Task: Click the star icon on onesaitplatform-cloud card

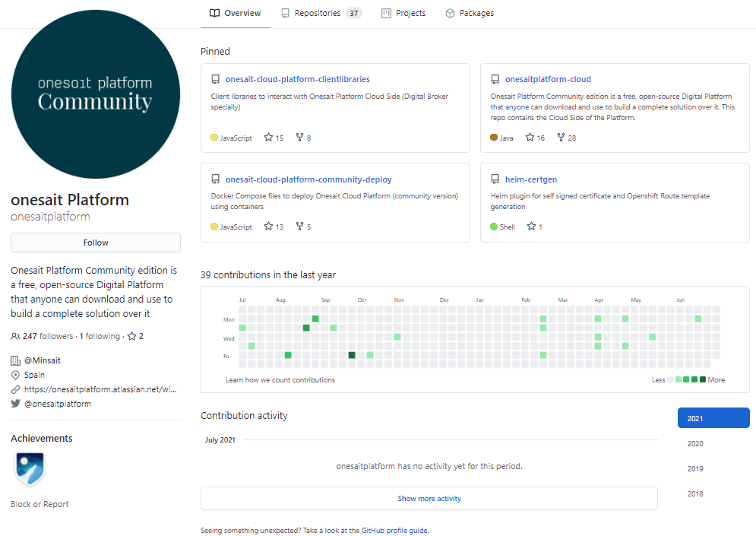Action: [x=530, y=138]
